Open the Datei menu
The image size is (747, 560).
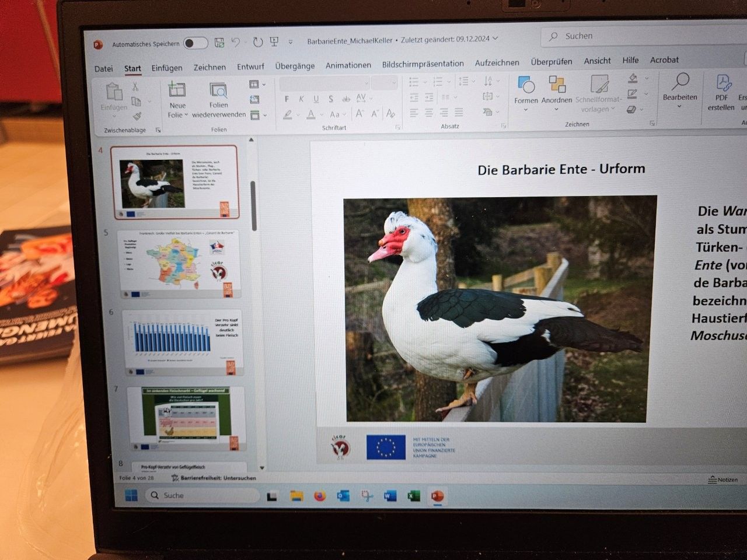103,68
